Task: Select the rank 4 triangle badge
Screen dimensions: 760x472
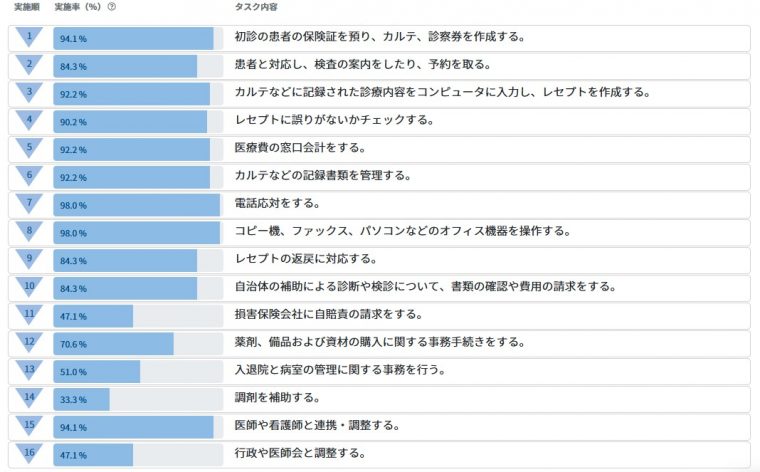Action: (30, 120)
